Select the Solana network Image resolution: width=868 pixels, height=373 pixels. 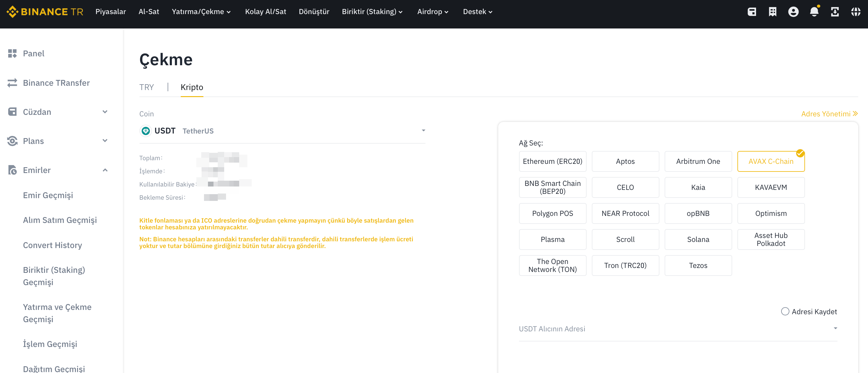(698, 239)
